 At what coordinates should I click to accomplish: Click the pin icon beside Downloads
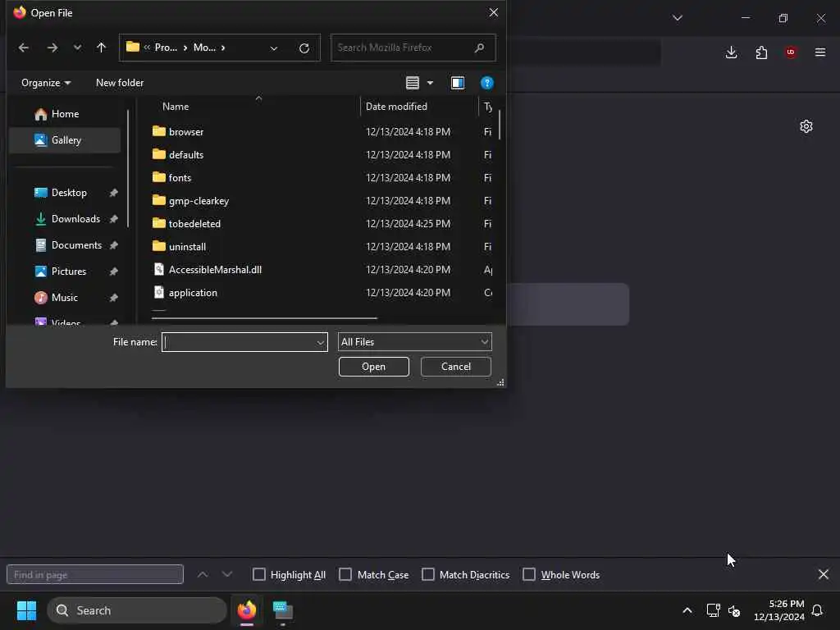113,219
